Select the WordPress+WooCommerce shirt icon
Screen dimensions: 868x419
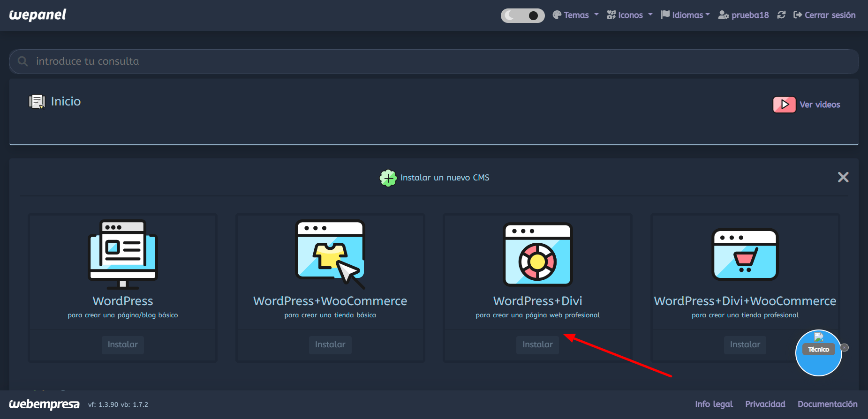330,254
